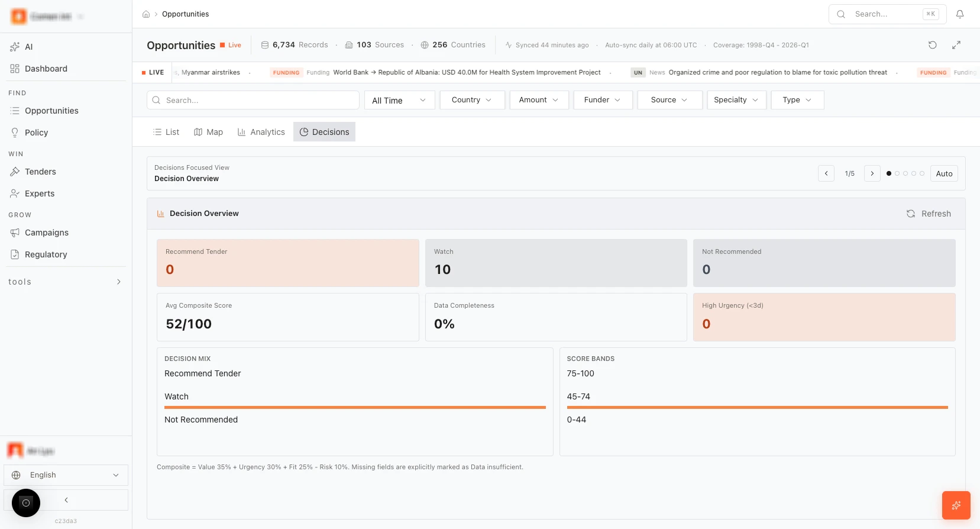The width and height of the screenshot is (980, 529).
Task: Open the All Time dropdown
Action: 400,100
